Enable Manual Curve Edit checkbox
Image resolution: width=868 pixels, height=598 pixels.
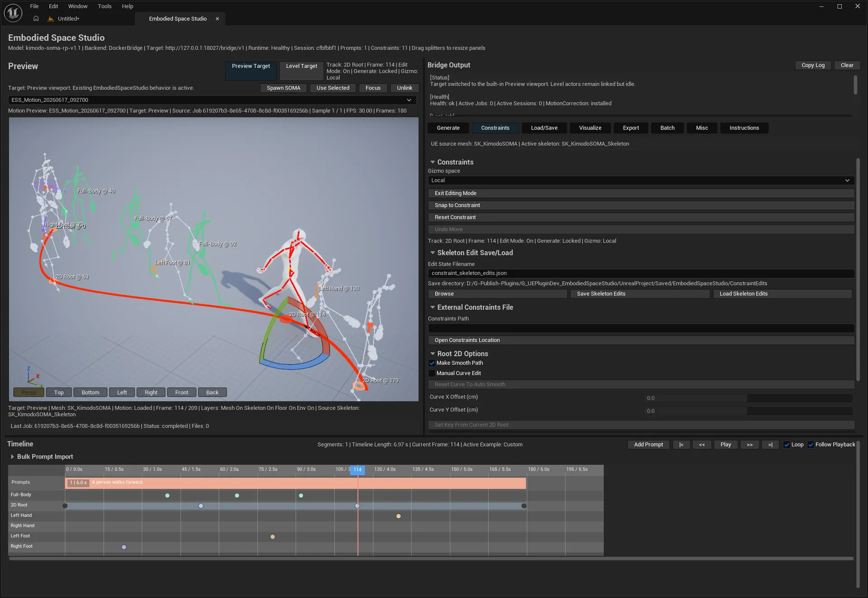click(432, 373)
